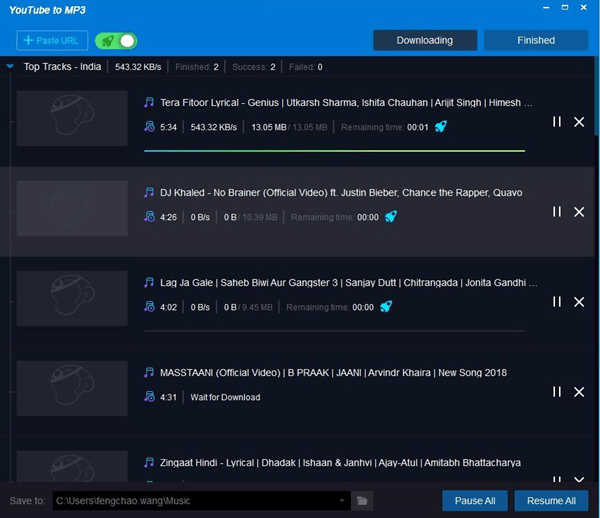600x518 pixels.
Task: Pause the MASSTAANI queued download
Action: [x=557, y=392]
